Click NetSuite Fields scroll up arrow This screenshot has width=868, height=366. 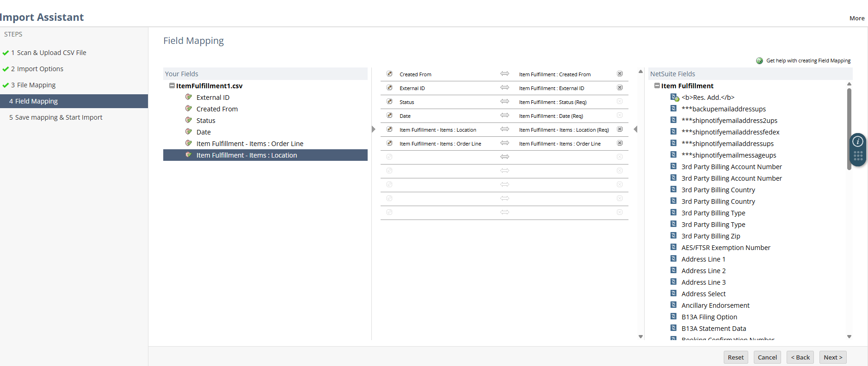[849, 84]
